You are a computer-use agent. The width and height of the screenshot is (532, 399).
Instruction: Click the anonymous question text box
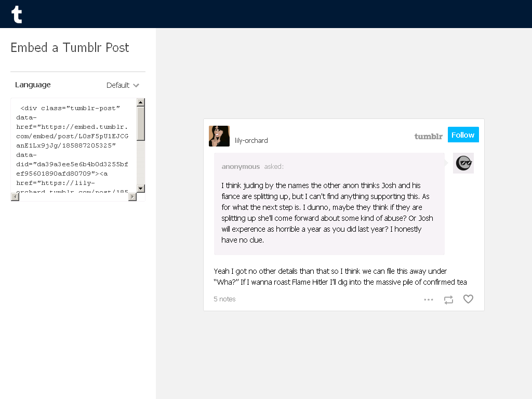pos(329,204)
